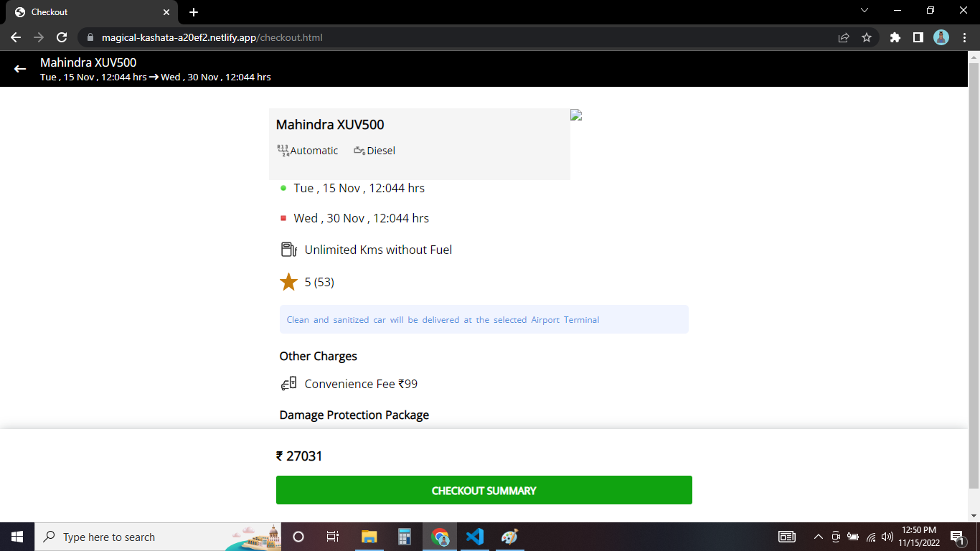Click the 'Mahindra XUV500' card title
980x551 pixels.
(x=330, y=125)
